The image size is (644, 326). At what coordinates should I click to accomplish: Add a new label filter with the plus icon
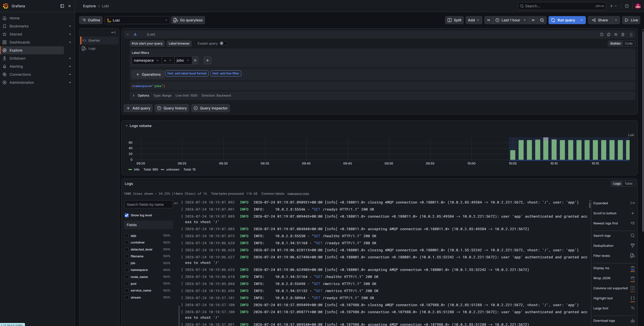click(x=208, y=60)
